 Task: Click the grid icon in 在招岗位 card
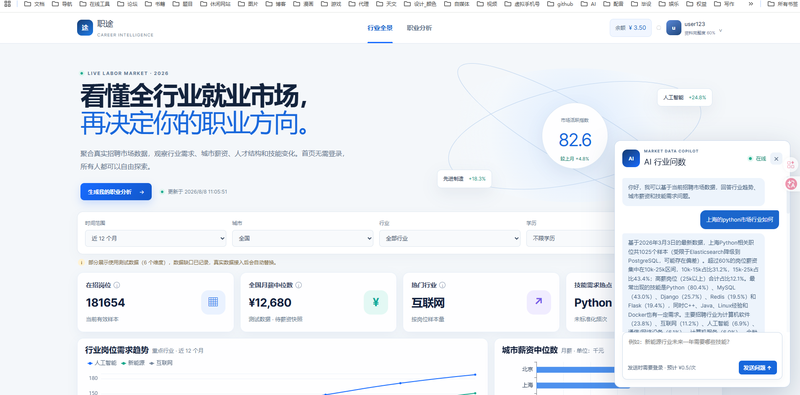point(213,302)
